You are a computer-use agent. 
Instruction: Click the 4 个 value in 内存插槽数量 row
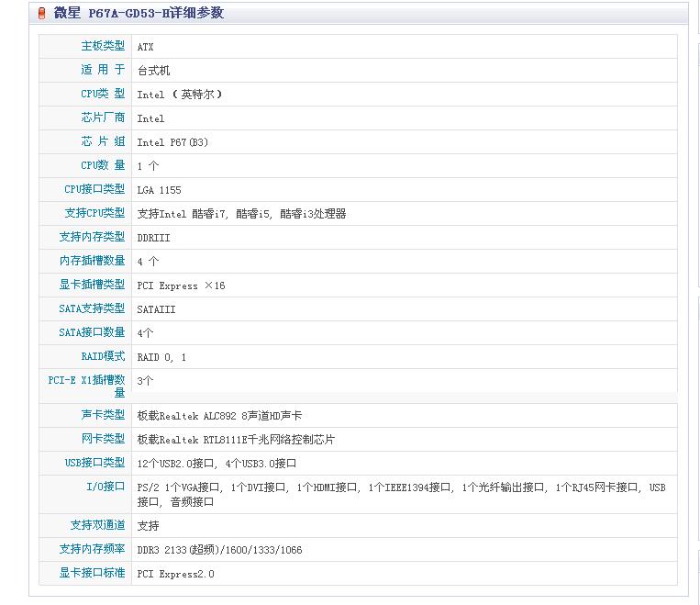pyautogui.click(x=148, y=262)
